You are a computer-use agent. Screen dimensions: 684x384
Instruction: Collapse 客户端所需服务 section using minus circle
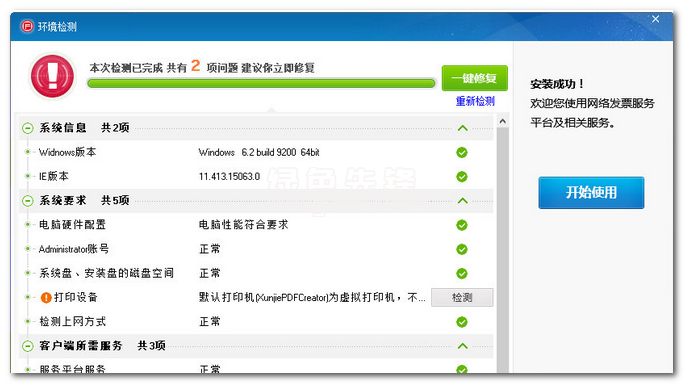[27, 346]
